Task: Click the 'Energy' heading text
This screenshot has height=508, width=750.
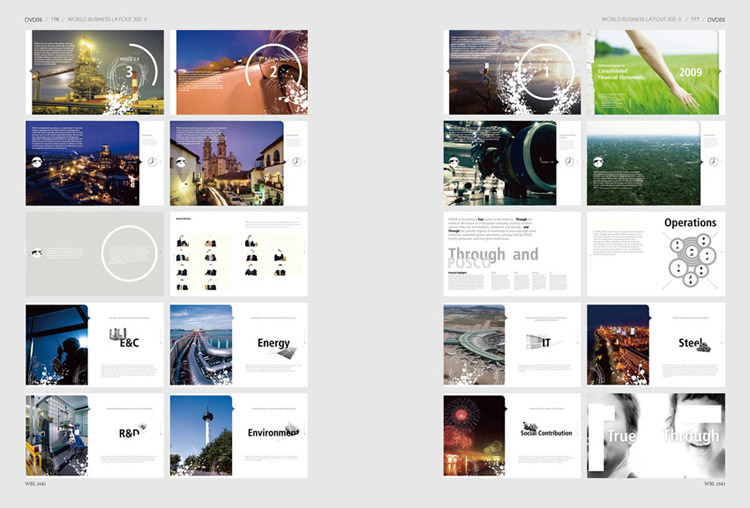Action: coord(274,343)
